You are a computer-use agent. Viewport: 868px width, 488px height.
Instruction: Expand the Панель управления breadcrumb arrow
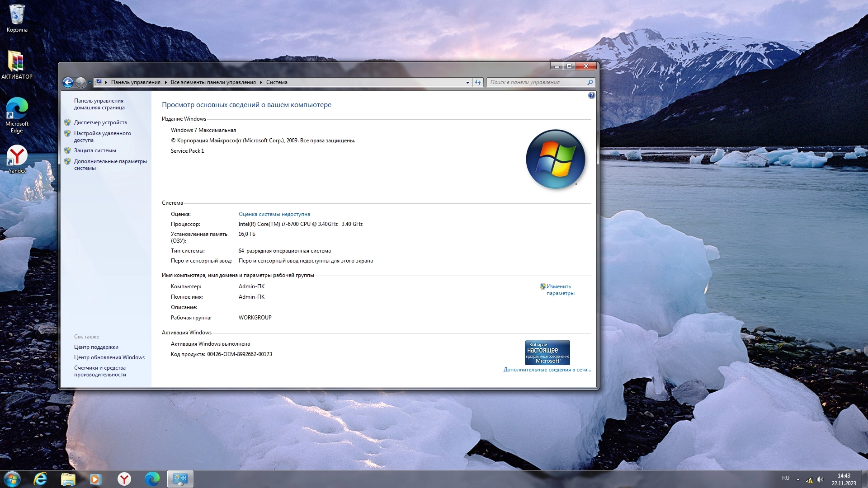(165, 82)
